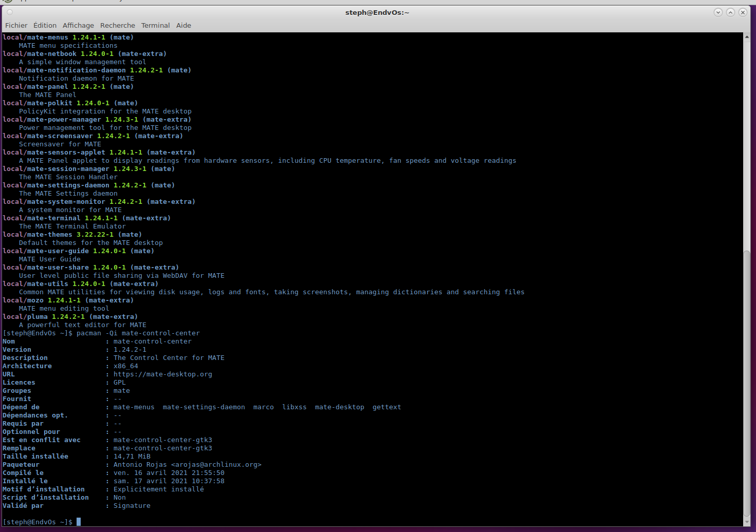The image size is (756, 532).
Task: Click the x86_64 architecture value
Action: click(x=126, y=366)
